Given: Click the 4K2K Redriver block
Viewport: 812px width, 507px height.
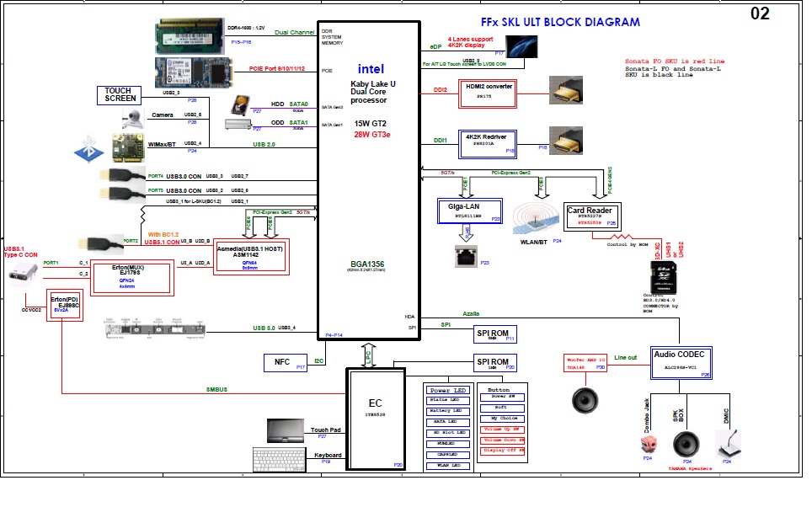Looking at the screenshot, I should click(x=488, y=144).
